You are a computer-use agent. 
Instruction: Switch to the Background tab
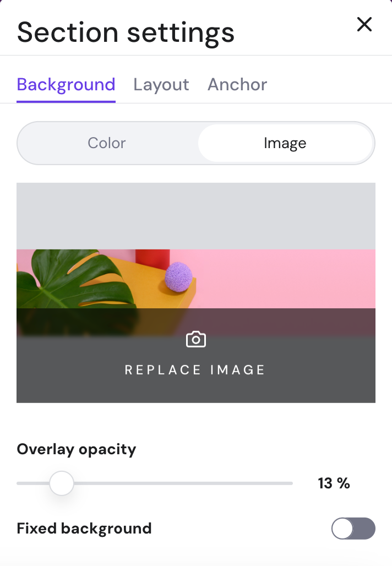(66, 85)
